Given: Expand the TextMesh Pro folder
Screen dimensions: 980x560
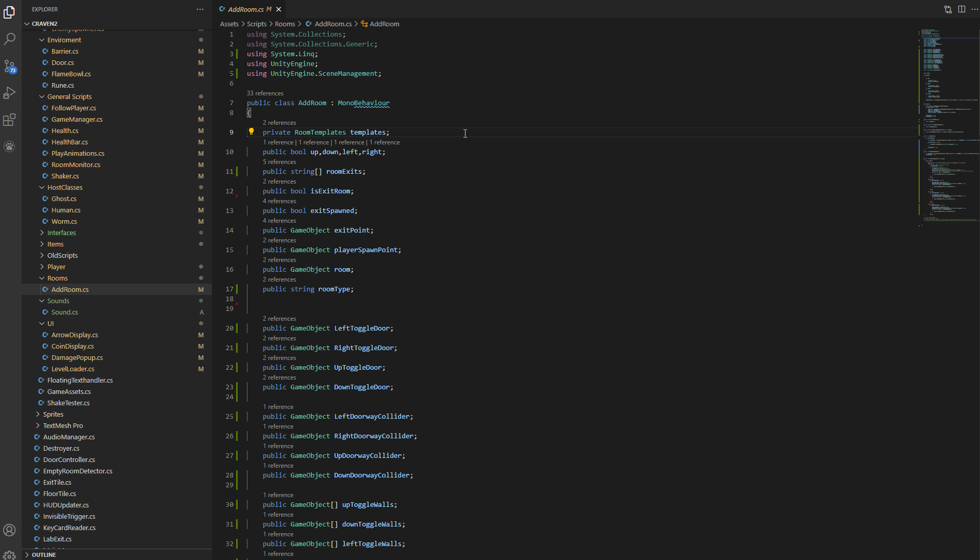Looking at the screenshot, I should (x=38, y=425).
